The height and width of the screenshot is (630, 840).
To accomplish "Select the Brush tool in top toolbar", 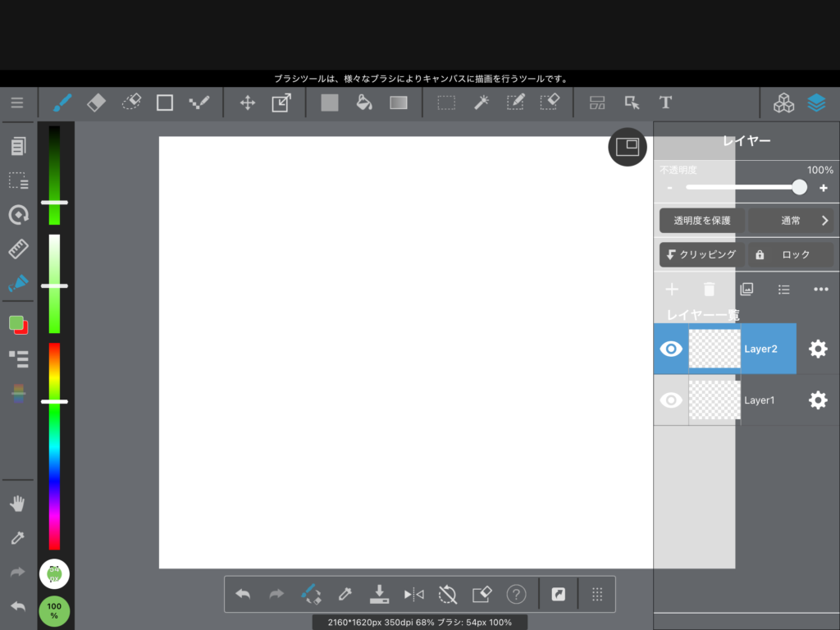I will [x=62, y=103].
